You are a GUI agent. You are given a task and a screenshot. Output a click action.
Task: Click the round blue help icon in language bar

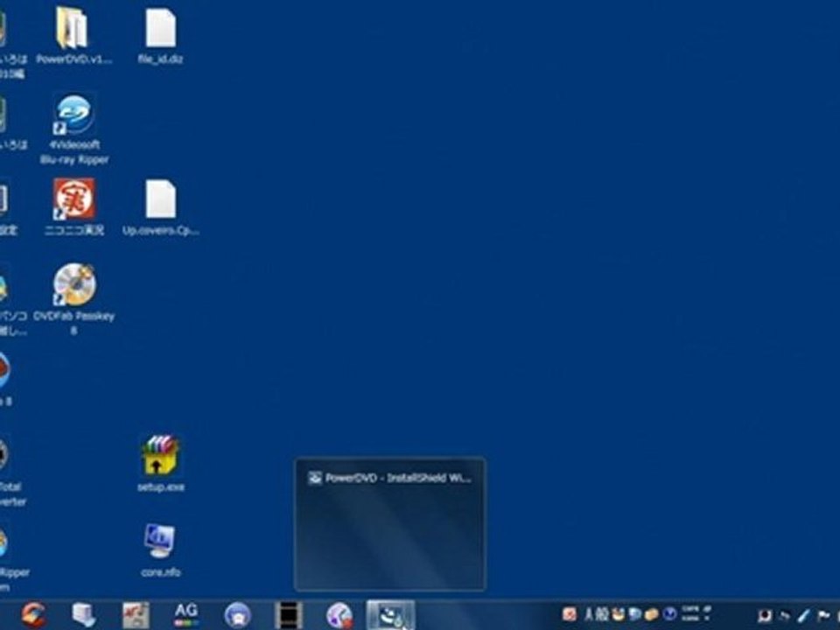tap(669, 614)
